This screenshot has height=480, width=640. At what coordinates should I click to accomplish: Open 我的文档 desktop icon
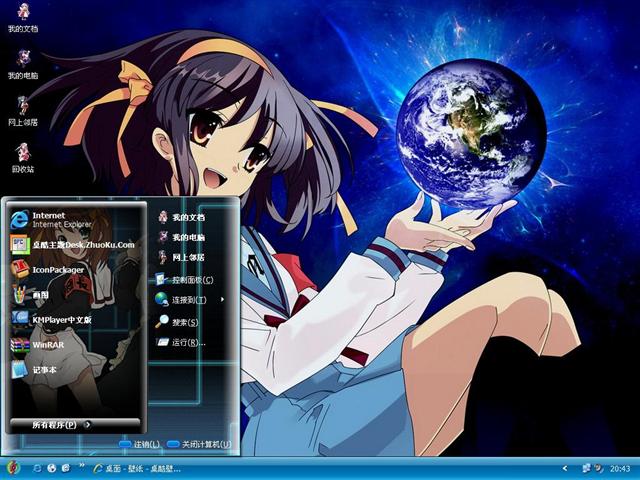23,18
